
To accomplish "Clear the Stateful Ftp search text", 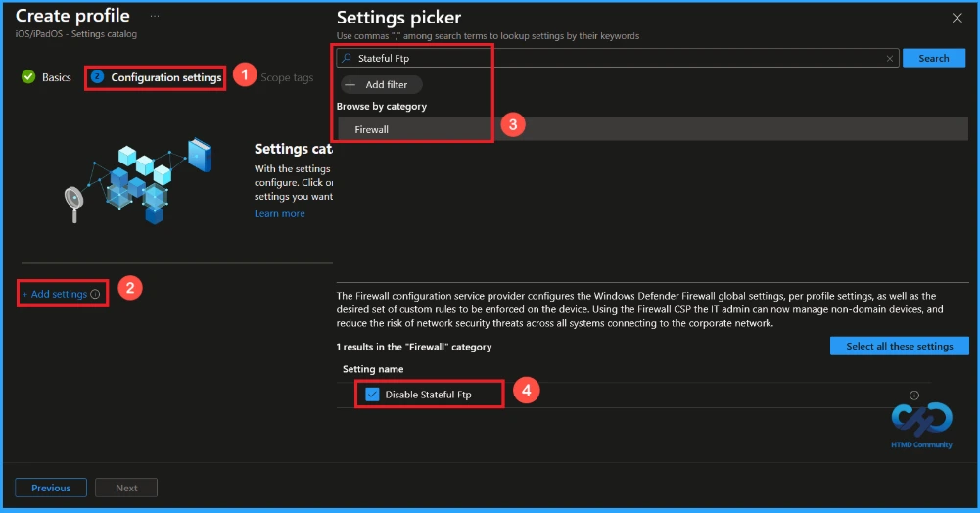I will point(889,58).
